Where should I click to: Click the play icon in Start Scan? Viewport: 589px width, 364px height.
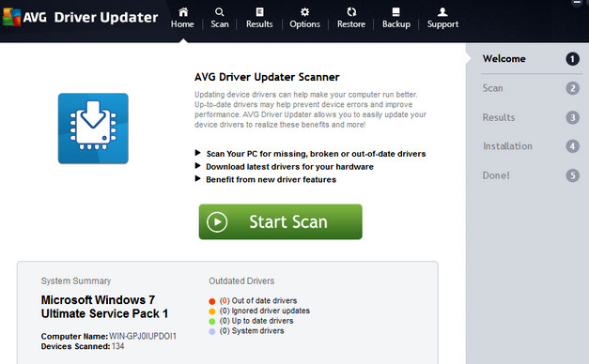pos(217,221)
